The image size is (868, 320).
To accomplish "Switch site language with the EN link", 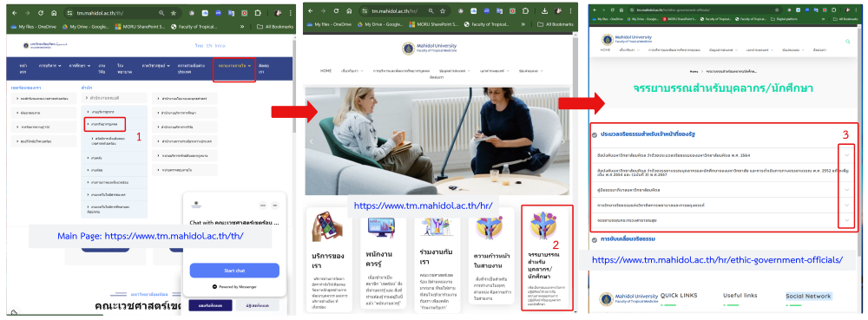I will point(208,45).
